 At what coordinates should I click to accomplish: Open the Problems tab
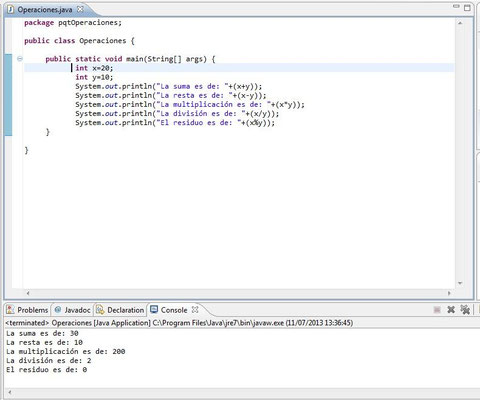click(28, 310)
